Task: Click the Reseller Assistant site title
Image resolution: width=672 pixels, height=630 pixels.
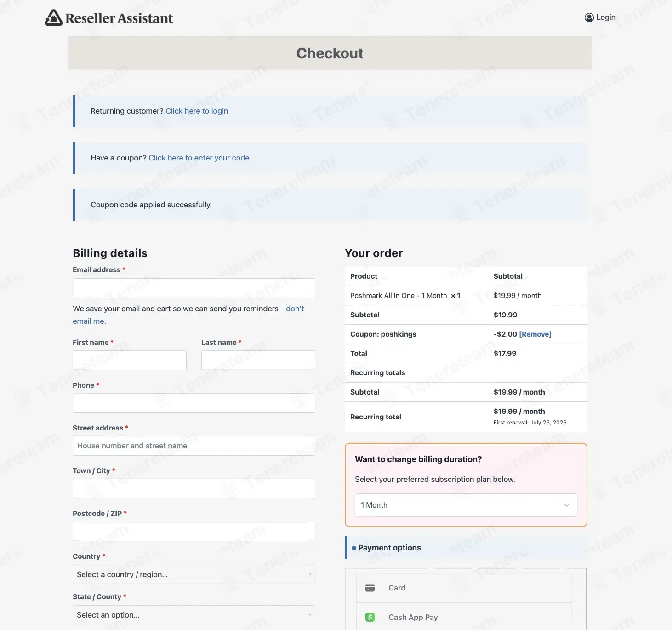Action: (119, 18)
